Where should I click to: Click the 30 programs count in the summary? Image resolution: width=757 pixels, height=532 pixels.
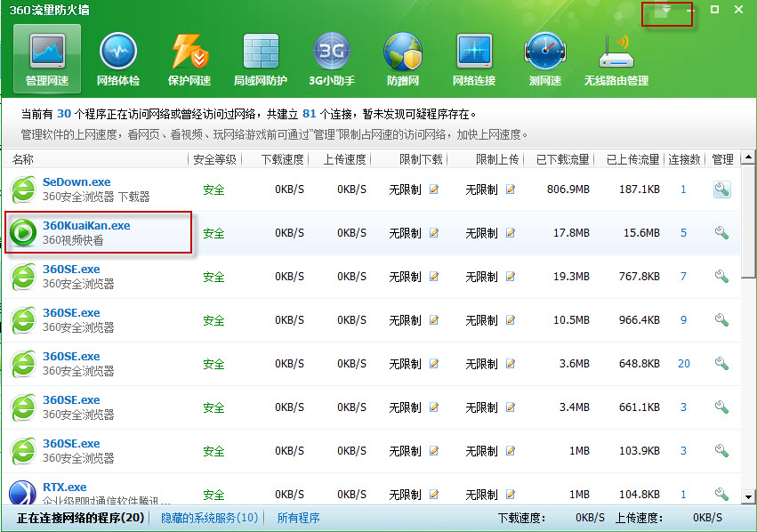[64, 114]
